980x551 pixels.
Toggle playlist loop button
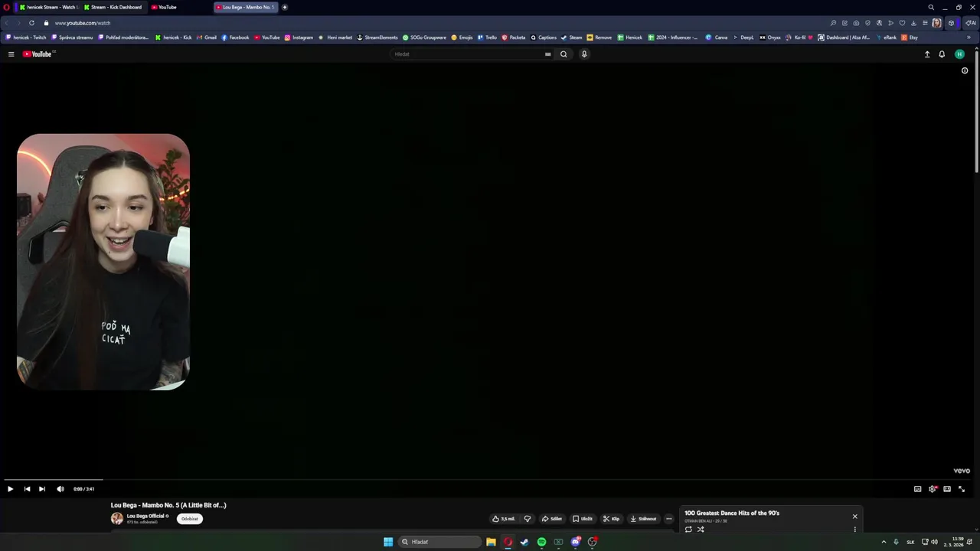[x=688, y=530]
